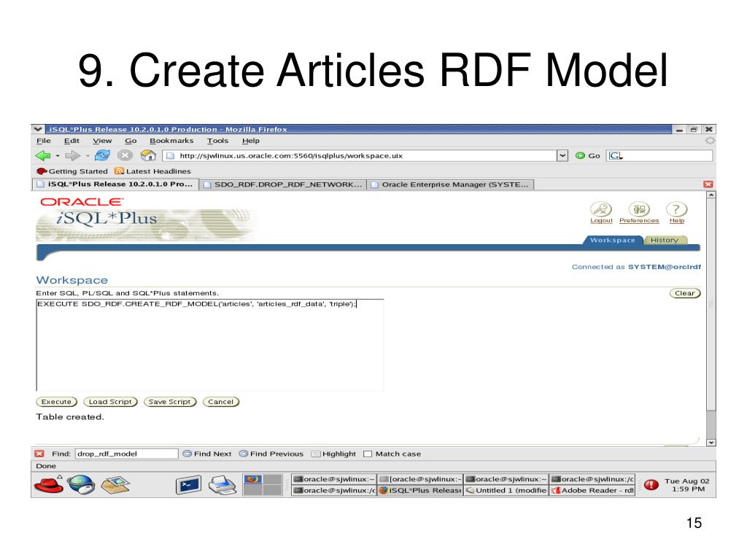Open the home page icon
This screenshot has width=747, height=560.
click(x=148, y=155)
